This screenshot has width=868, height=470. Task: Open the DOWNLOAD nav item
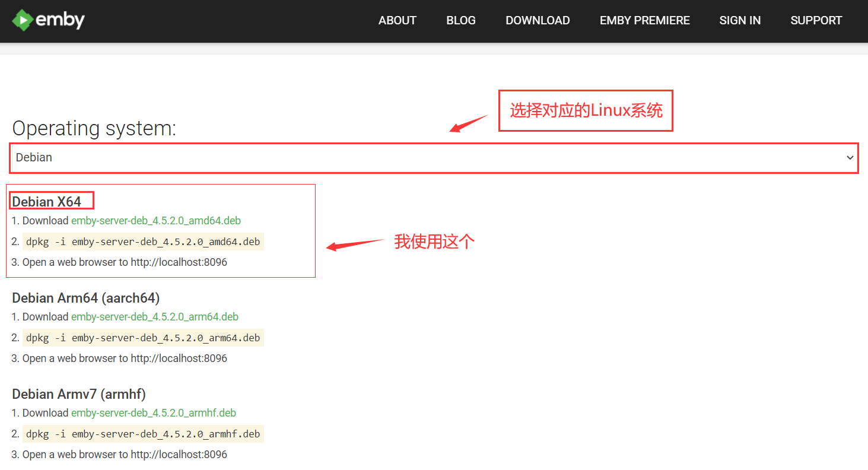pyautogui.click(x=537, y=21)
